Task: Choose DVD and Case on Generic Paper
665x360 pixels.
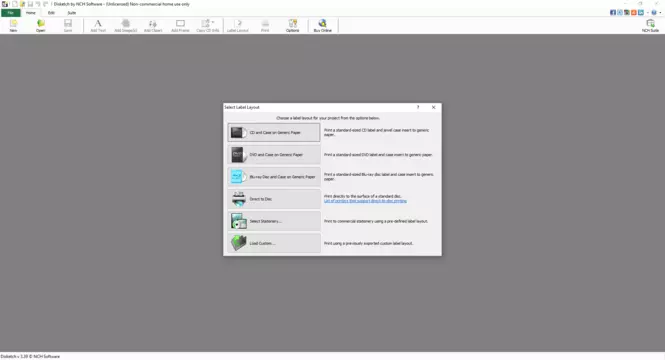Action: coord(274,155)
